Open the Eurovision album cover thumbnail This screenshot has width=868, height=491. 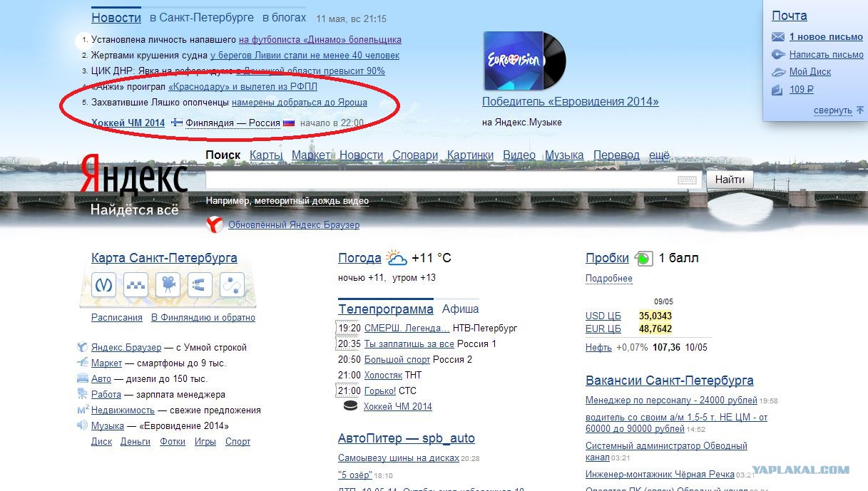[x=524, y=61]
